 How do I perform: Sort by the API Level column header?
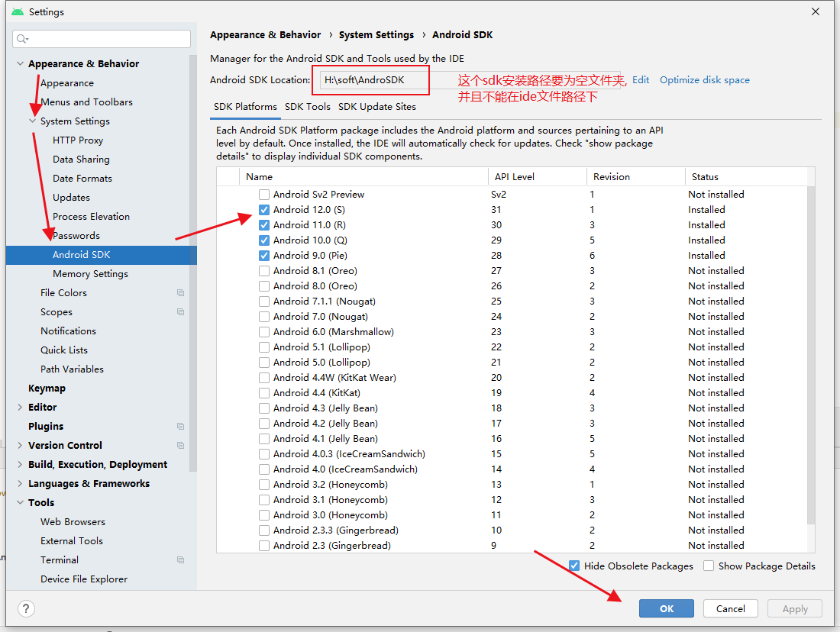click(538, 177)
